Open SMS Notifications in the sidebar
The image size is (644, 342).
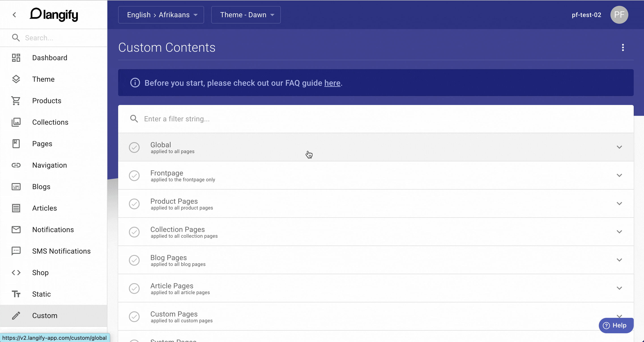click(x=53, y=251)
